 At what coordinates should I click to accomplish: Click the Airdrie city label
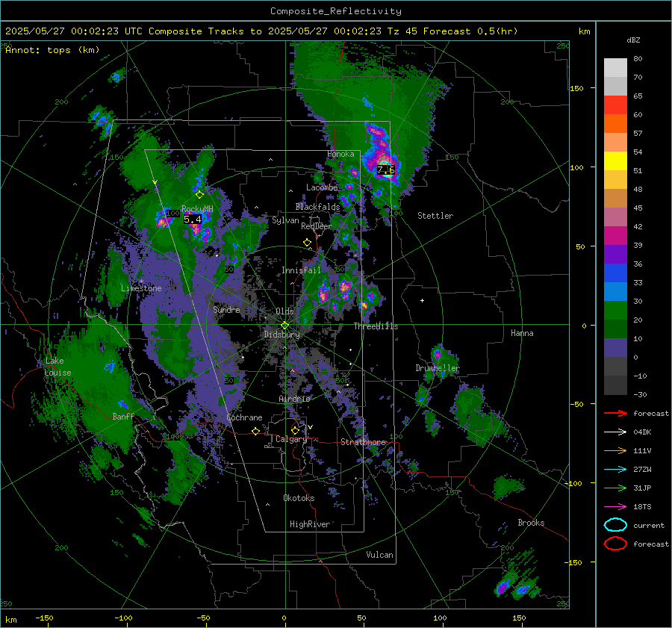(x=294, y=399)
